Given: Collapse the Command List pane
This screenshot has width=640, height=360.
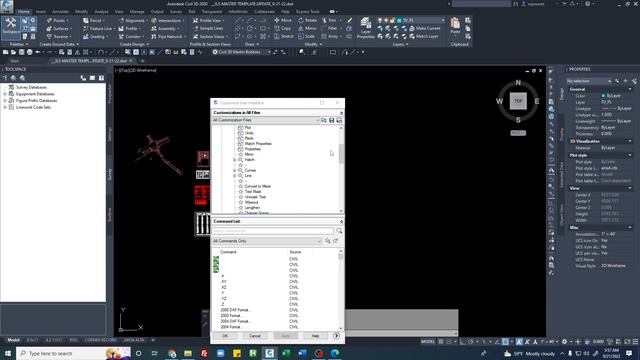Looking at the screenshot, I should [341, 221].
